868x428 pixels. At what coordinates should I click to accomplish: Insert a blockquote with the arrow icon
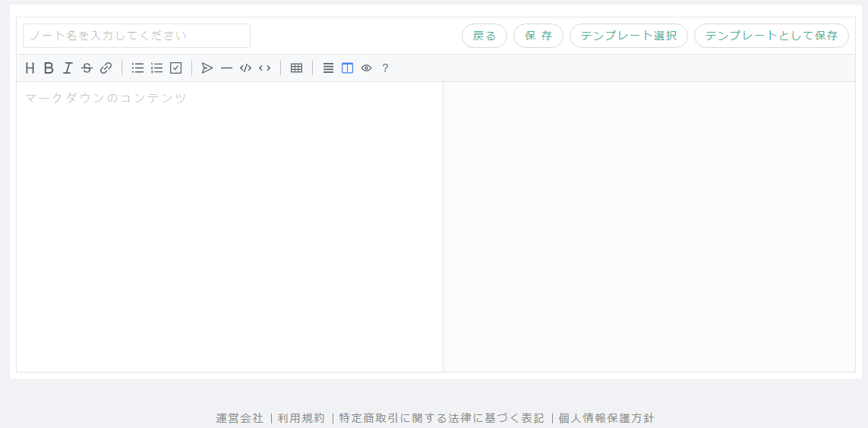coord(207,68)
